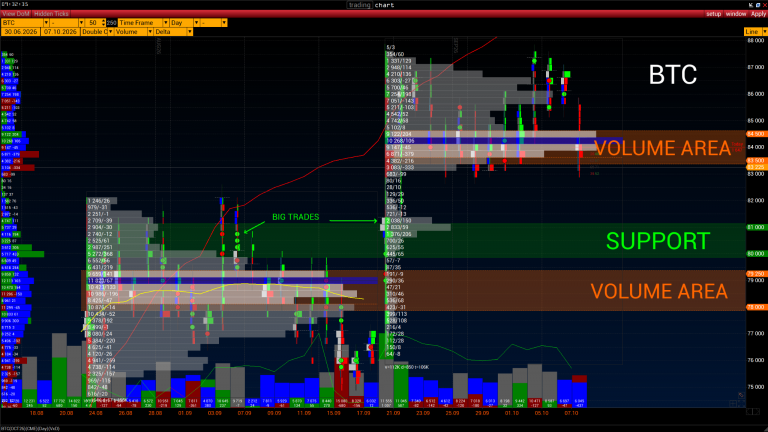Click the 07.10.2026 end date field
This screenshot has height=432, width=768.
60,31
